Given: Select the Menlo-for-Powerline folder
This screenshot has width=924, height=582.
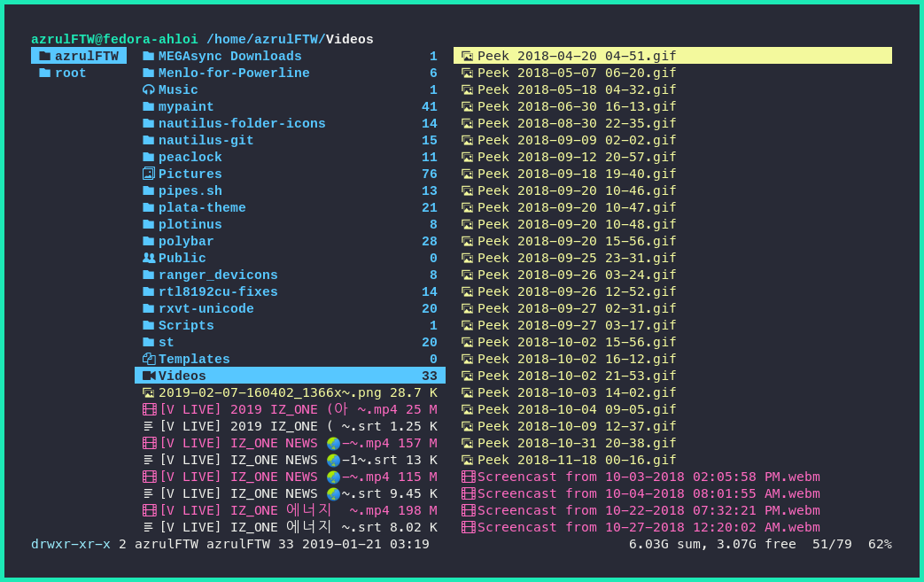Looking at the screenshot, I should [x=290, y=73].
